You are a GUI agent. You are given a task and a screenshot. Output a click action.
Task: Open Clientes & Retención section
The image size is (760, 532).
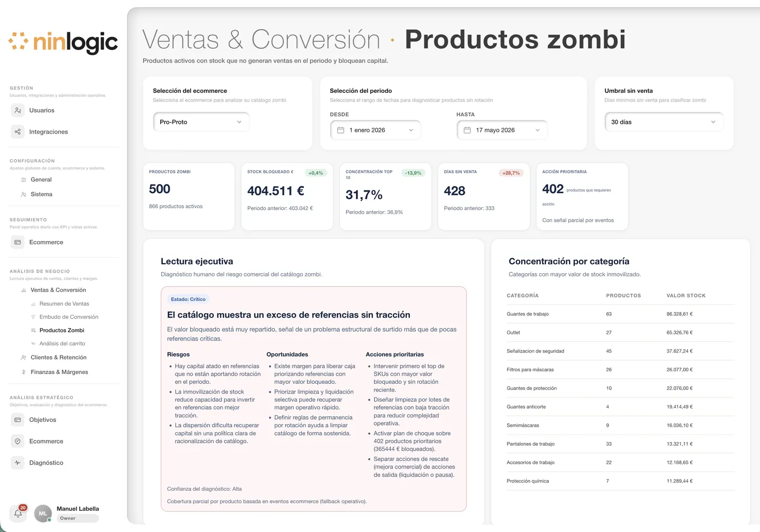point(59,358)
